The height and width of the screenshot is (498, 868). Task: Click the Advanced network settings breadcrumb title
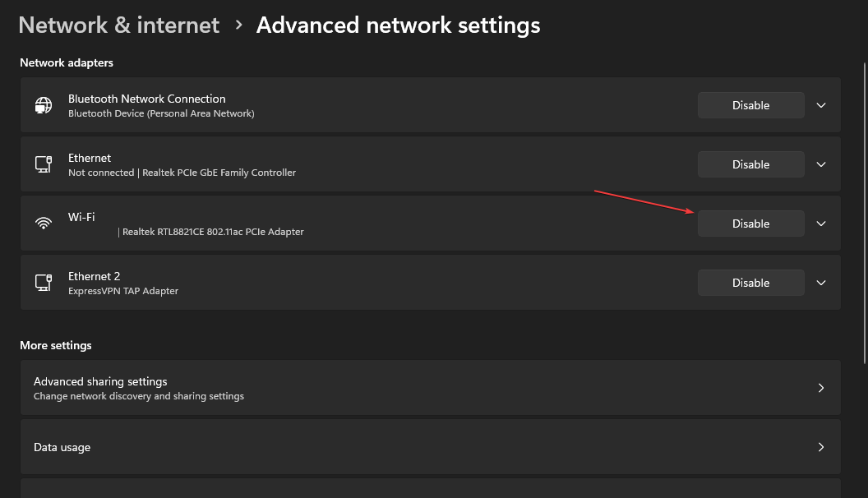click(398, 25)
